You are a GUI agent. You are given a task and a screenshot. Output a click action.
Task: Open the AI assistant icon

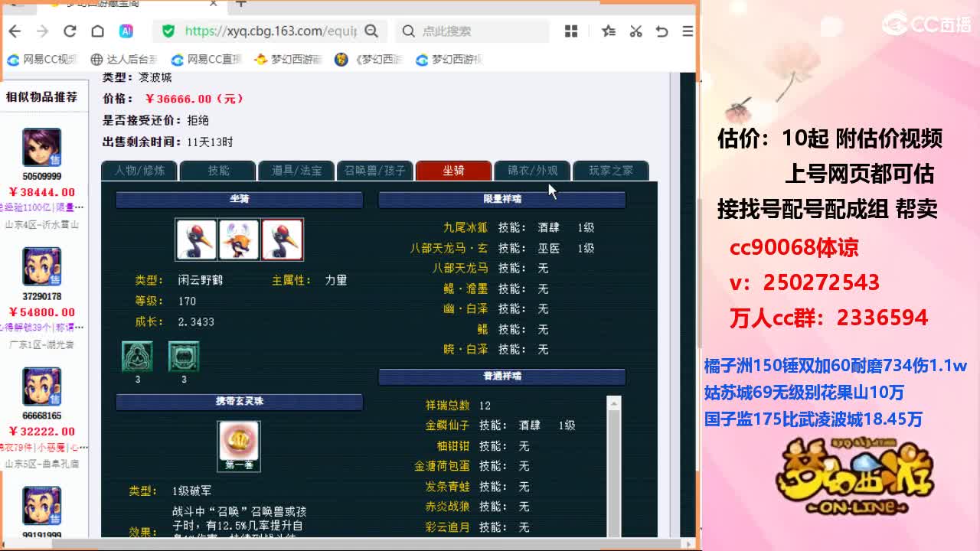point(126,31)
